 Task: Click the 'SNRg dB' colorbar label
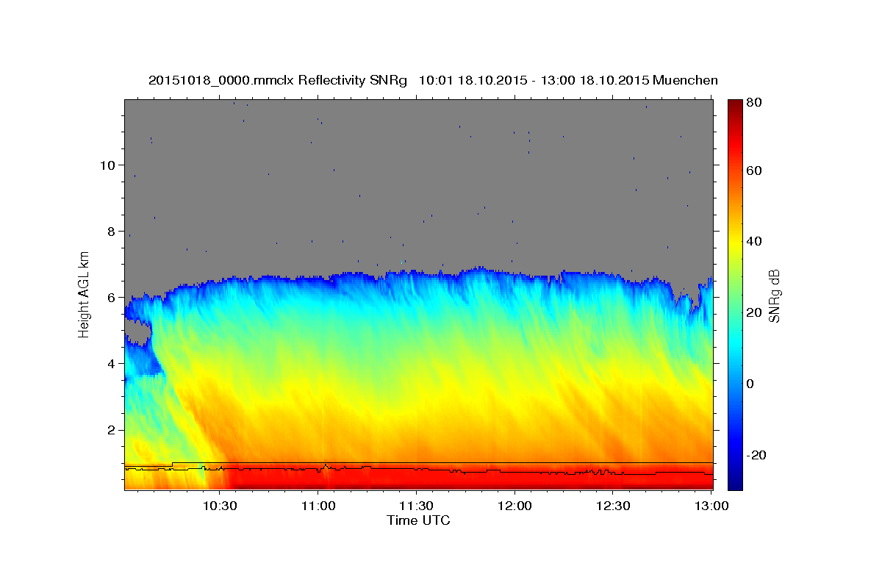[x=773, y=296]
